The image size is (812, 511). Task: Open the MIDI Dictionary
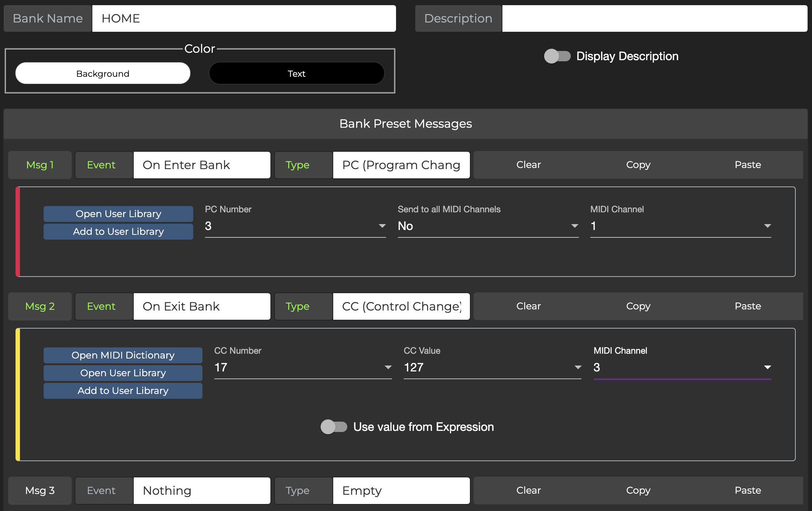[x=123, y=355]
